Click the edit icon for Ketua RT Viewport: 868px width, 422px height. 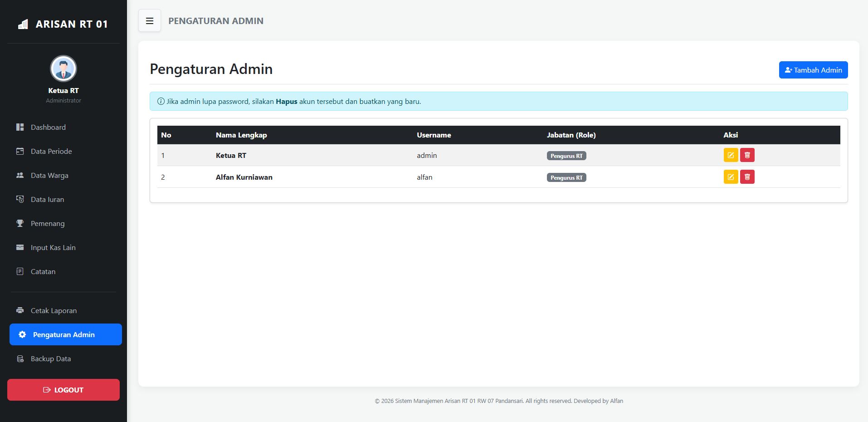click(731, 155)
